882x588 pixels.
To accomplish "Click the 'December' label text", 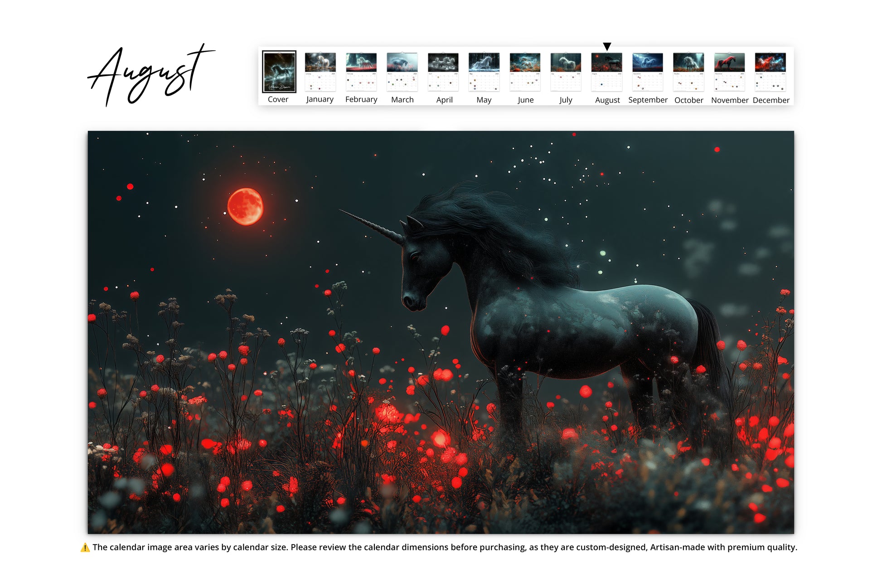I will [771, 100].
